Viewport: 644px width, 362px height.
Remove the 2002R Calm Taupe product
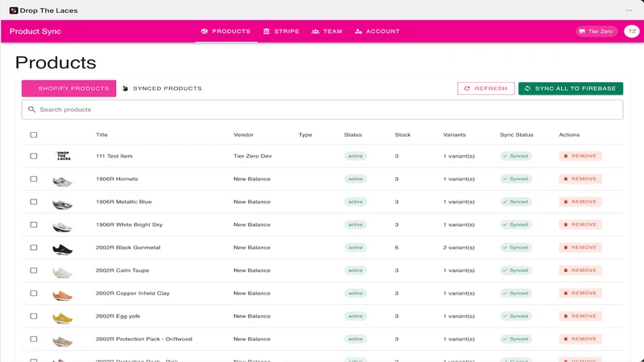580,270
